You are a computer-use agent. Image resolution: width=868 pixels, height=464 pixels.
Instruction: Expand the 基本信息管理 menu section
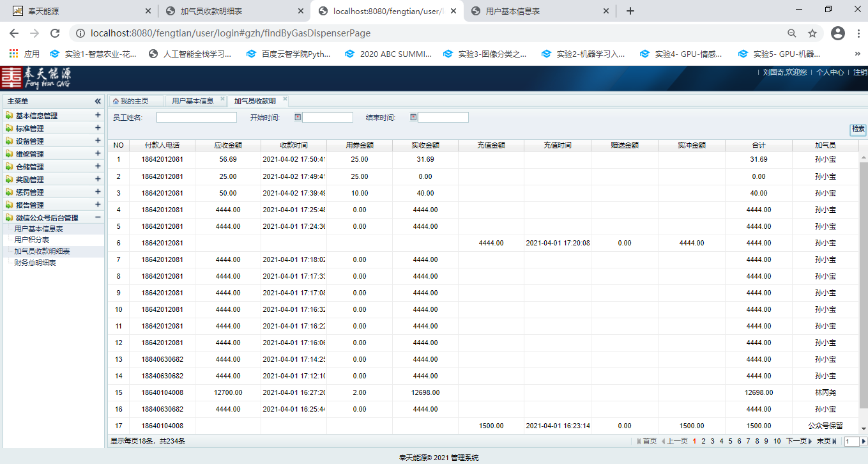(98, 116)
